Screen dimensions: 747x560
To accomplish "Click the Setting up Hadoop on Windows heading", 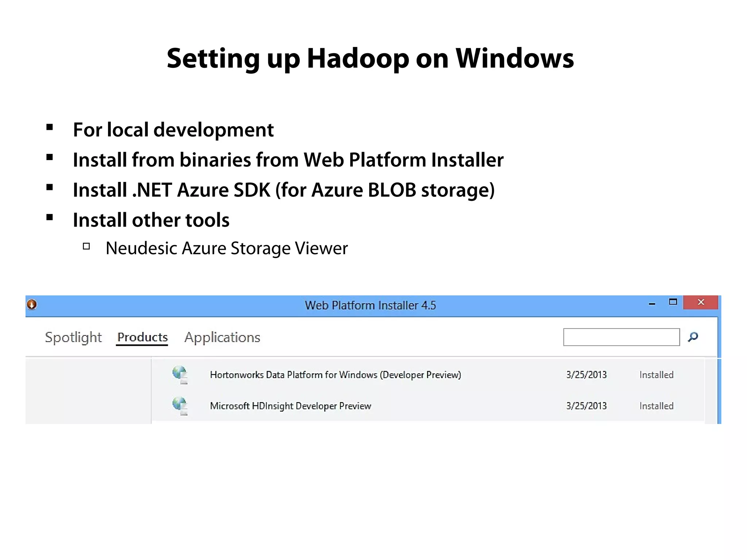I will pos(370,59).
